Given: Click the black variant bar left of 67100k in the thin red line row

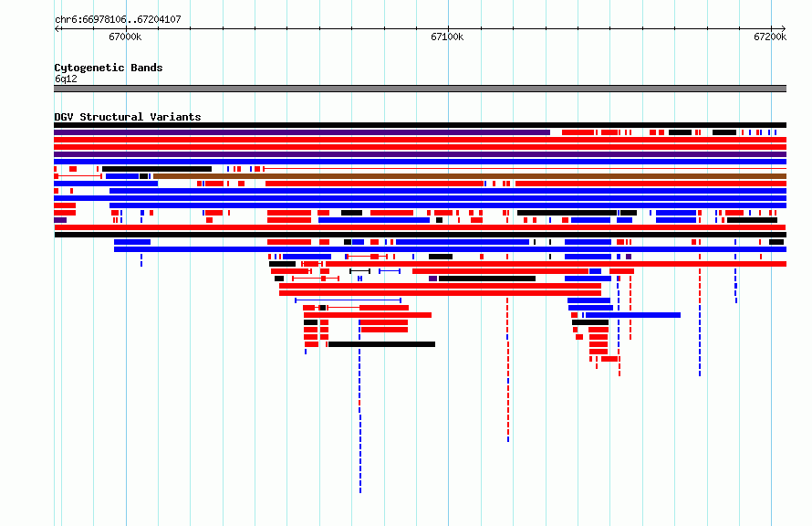Looking at the screenshot, I should click(x=157, y=169).
